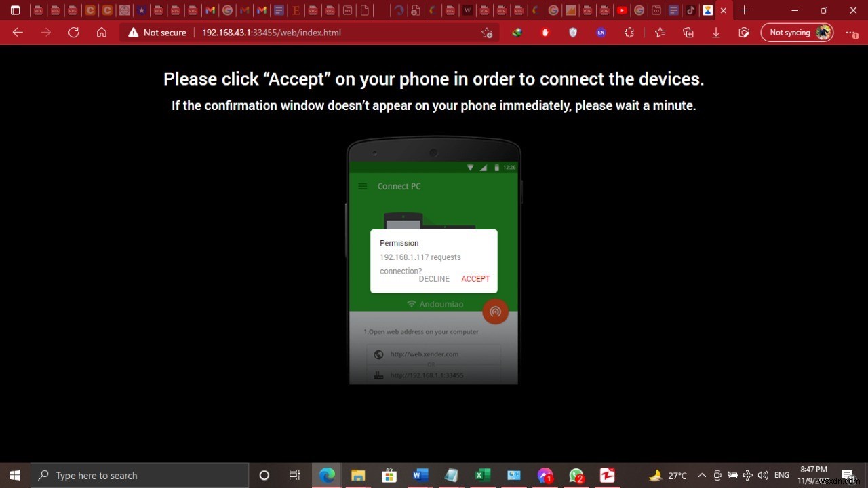
Task: Open the browser Extensions puzzle icon
Action: pos(628,32)
